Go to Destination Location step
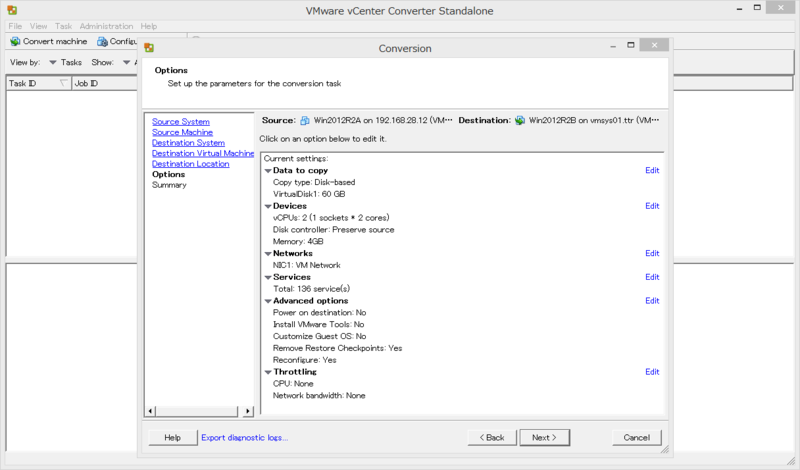The height and width of the screenshot is (470, 800). pyautogui.click(x=190, y=164)
